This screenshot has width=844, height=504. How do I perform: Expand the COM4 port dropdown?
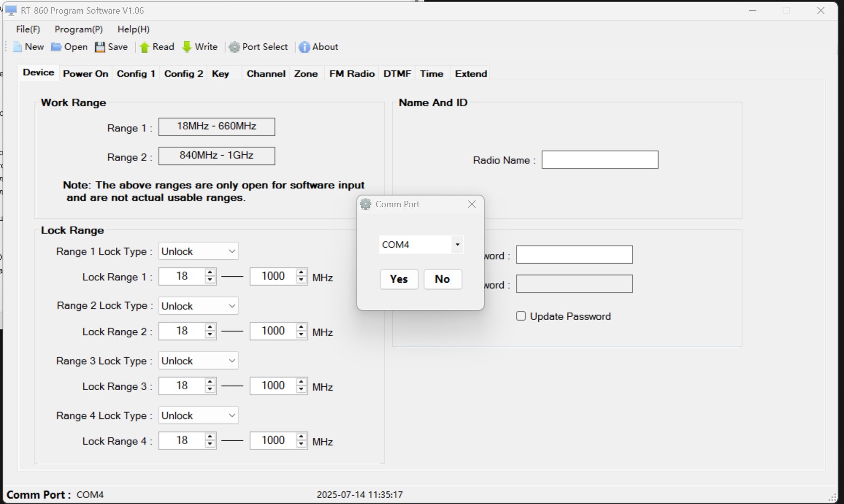(457, 245)
